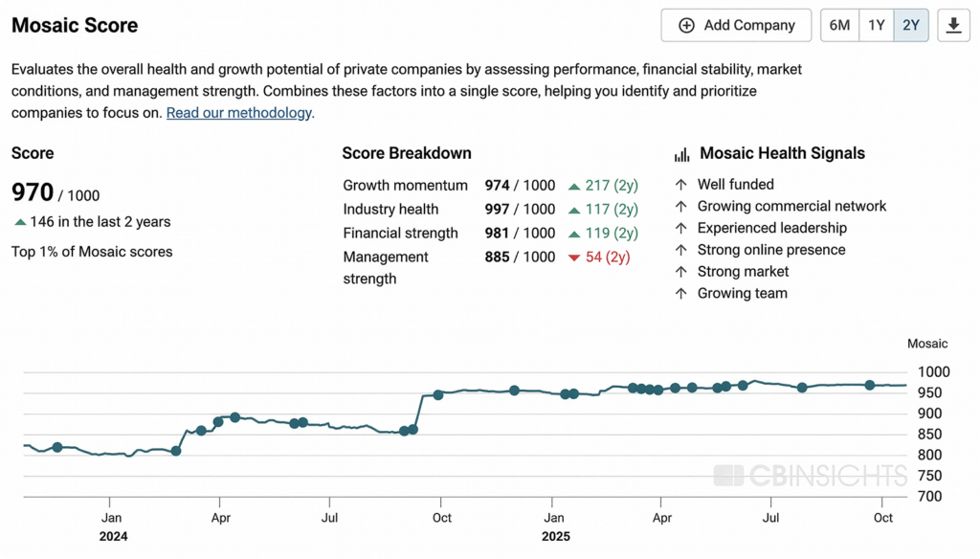Click the plus icon in Add Company

point(686,26)
